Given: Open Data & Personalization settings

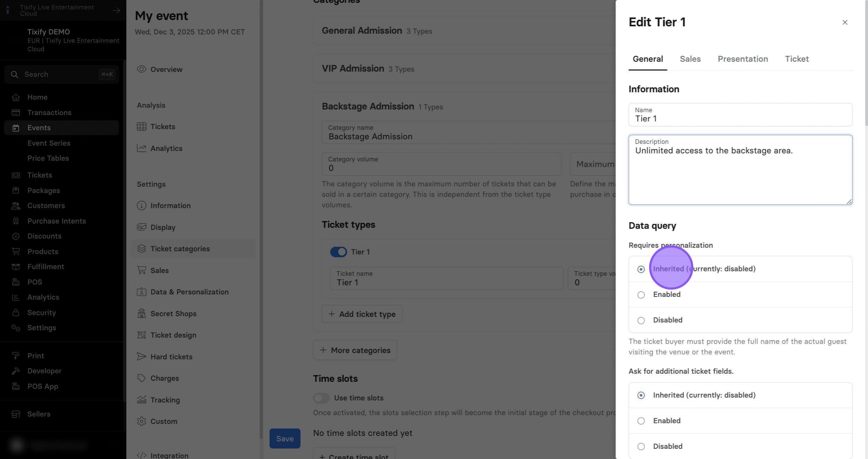Looking at the screenshot, I should 190,292.
